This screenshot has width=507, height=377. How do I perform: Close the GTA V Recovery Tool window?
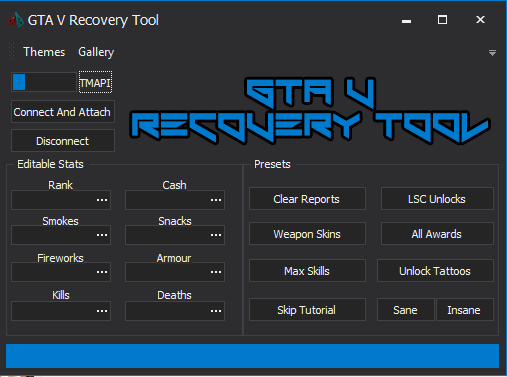tap(480, 20)
